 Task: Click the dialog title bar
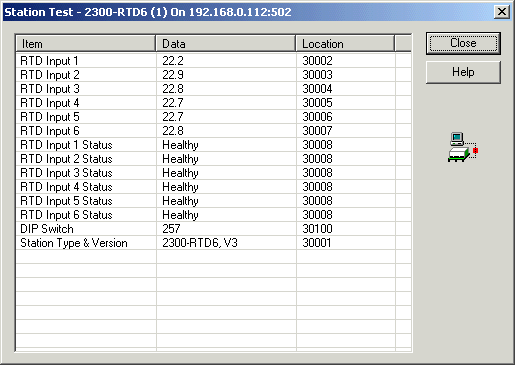248,12
